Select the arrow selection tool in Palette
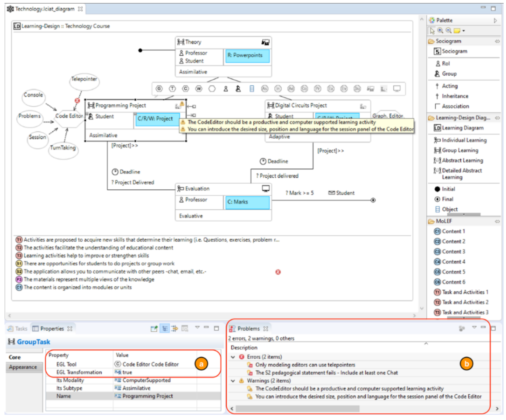This screenshot has width=506, height=420. [432, 31]
